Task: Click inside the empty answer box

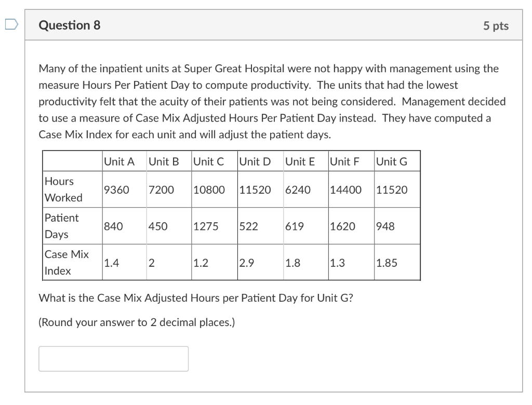Action: point(113,358)
